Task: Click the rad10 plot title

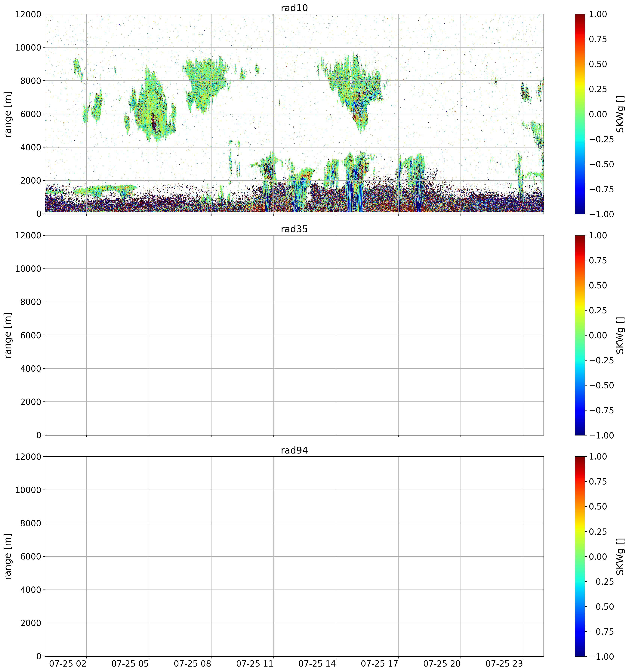Action: pos(294,8)
